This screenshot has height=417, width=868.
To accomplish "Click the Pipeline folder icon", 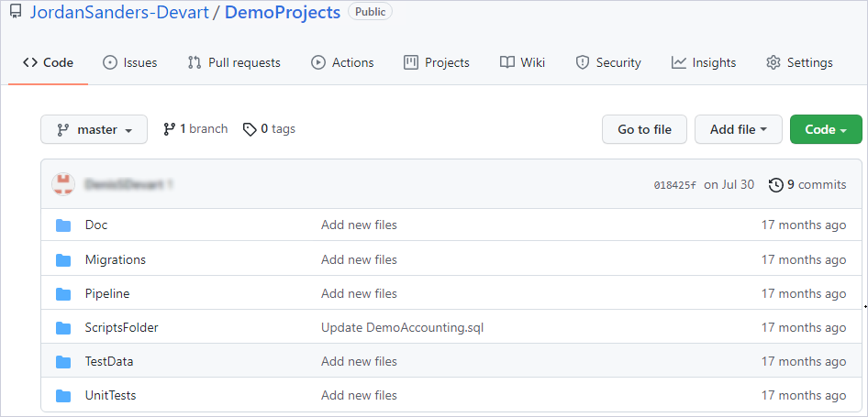I will [63, 293].
